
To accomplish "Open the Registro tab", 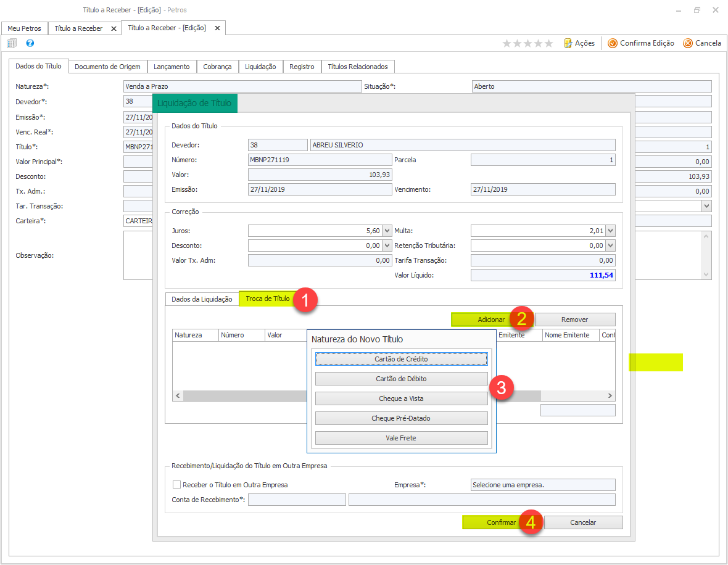I will 302,67.
